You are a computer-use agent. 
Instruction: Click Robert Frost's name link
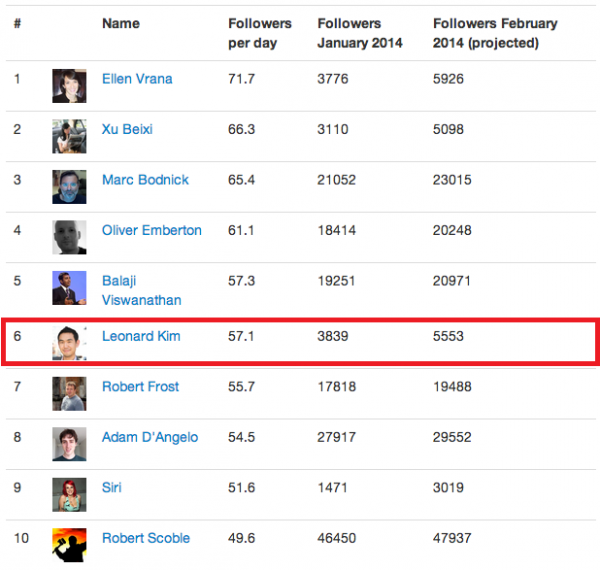(x=140, y=387)
